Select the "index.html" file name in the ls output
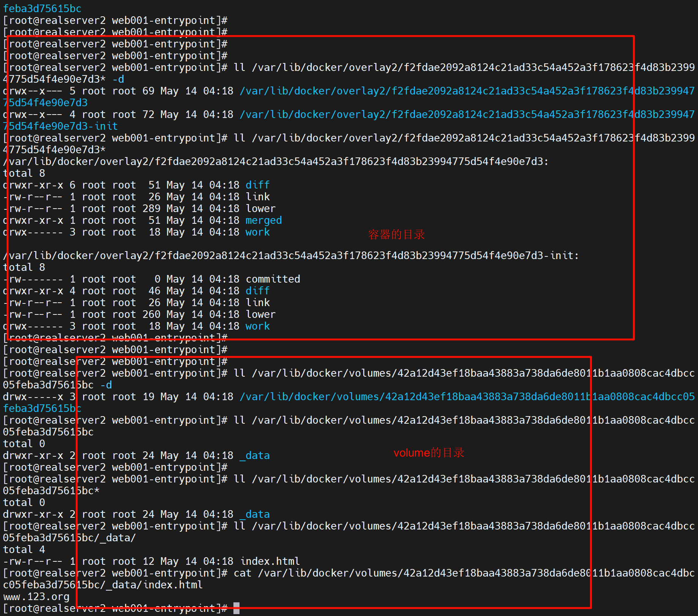Image resolution: width=698 pixels, height=616 pixels. [270, 561]
